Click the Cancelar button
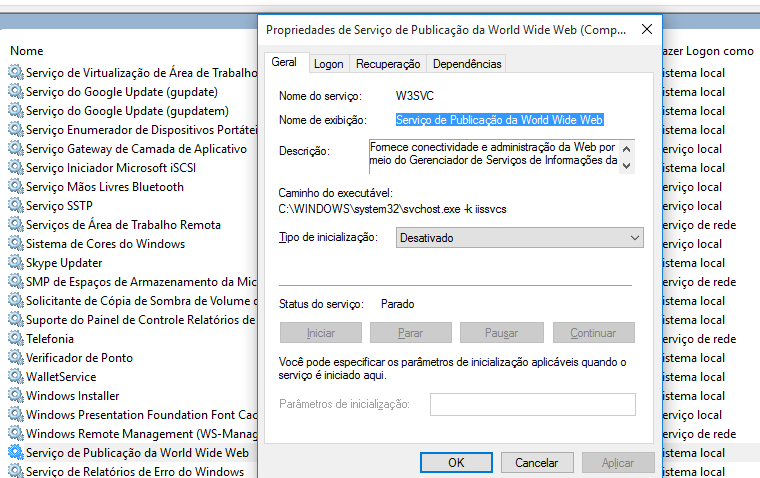This screenshot has height=478, width=760. pos(536,463)
